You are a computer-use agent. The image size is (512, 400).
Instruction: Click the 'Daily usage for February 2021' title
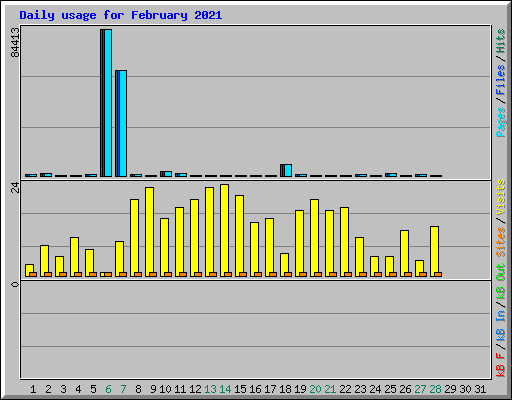coord(121,15)
